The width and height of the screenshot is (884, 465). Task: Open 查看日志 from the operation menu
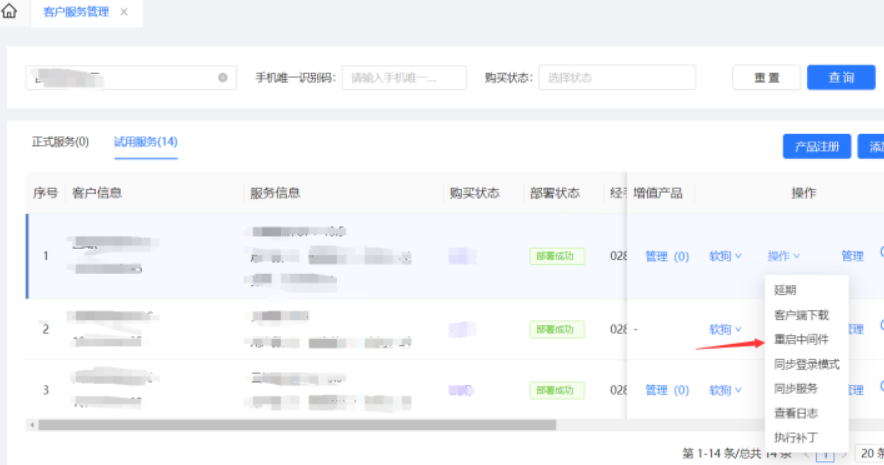795,412
